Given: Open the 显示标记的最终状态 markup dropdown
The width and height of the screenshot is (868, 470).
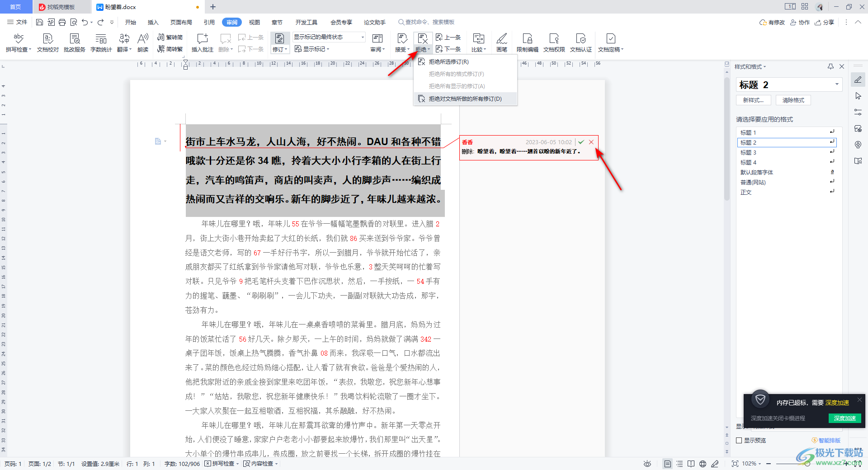Looking at the screenshot, I should coord(362,37).
